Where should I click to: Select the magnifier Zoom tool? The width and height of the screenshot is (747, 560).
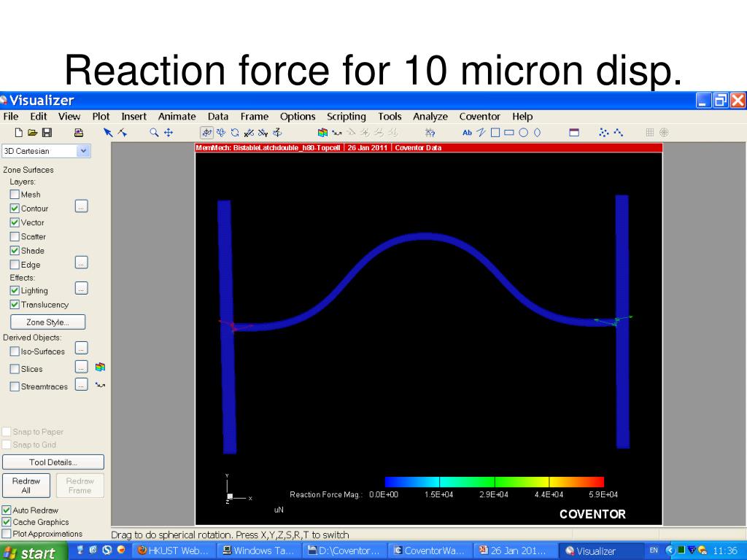154,133
